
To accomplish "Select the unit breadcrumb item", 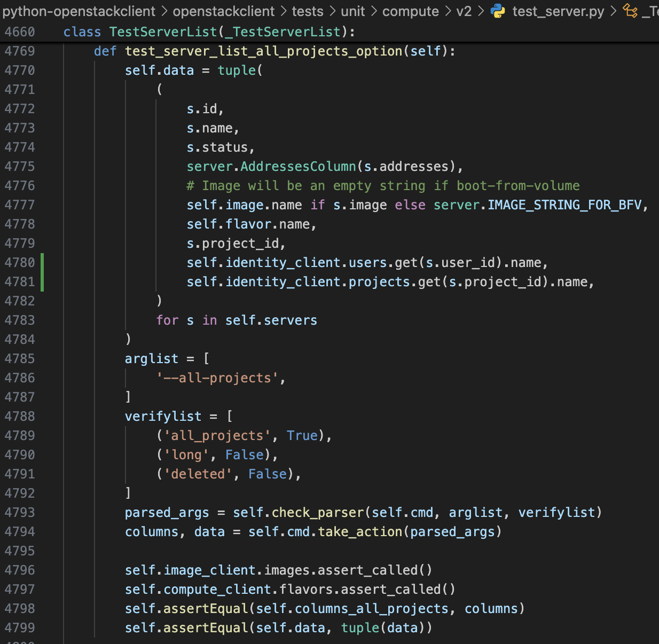I will pos(352,11).
